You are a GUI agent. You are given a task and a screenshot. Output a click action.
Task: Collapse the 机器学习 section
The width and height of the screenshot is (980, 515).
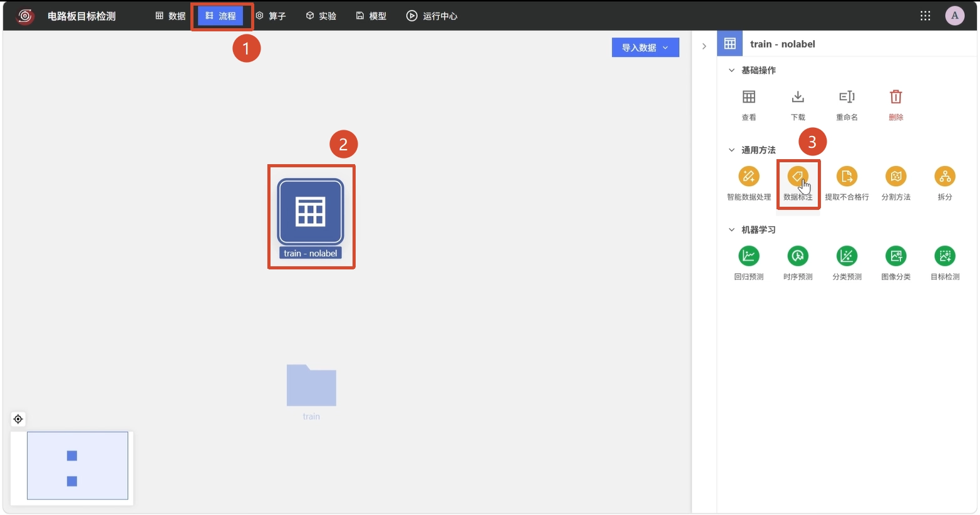(x=731, y=229)
